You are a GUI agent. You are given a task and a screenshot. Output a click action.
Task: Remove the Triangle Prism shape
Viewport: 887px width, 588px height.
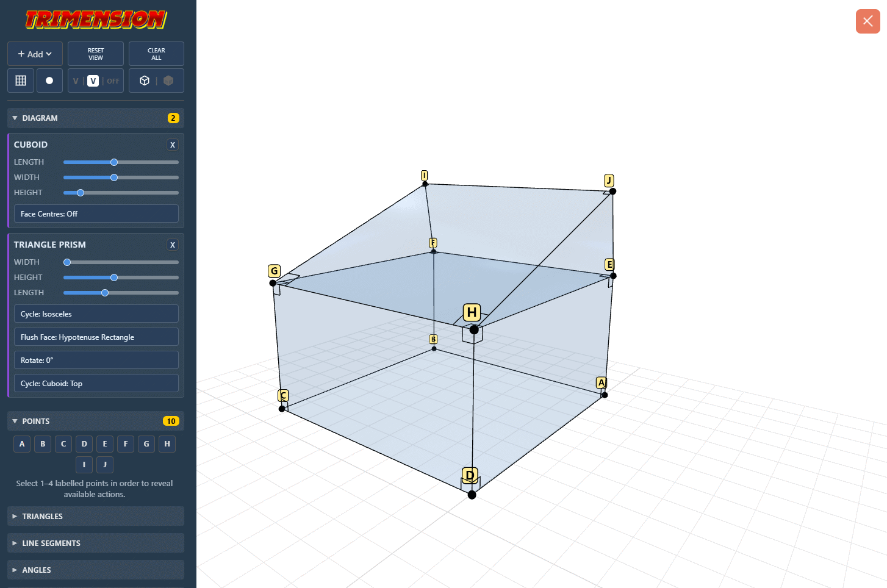click(x=173, y=245)
